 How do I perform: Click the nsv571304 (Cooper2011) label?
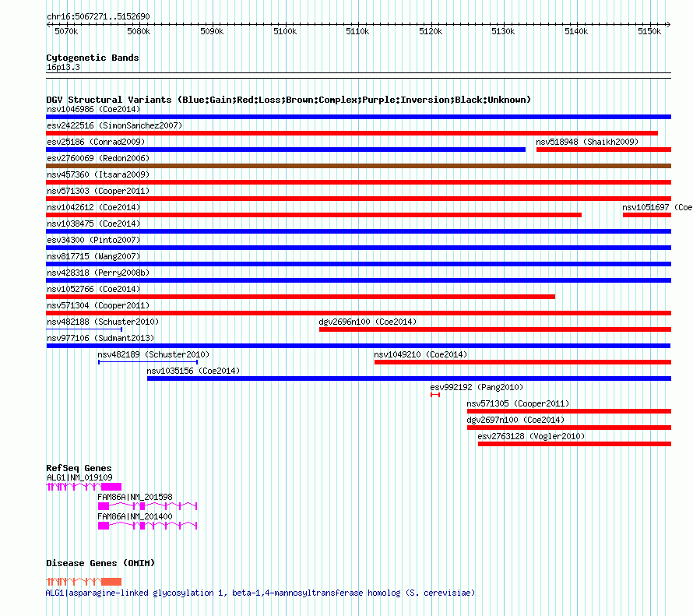click(98, 305)
